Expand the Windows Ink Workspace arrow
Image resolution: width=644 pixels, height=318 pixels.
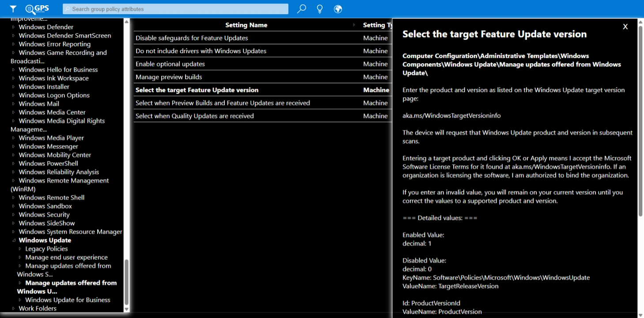tap(14, 78)
